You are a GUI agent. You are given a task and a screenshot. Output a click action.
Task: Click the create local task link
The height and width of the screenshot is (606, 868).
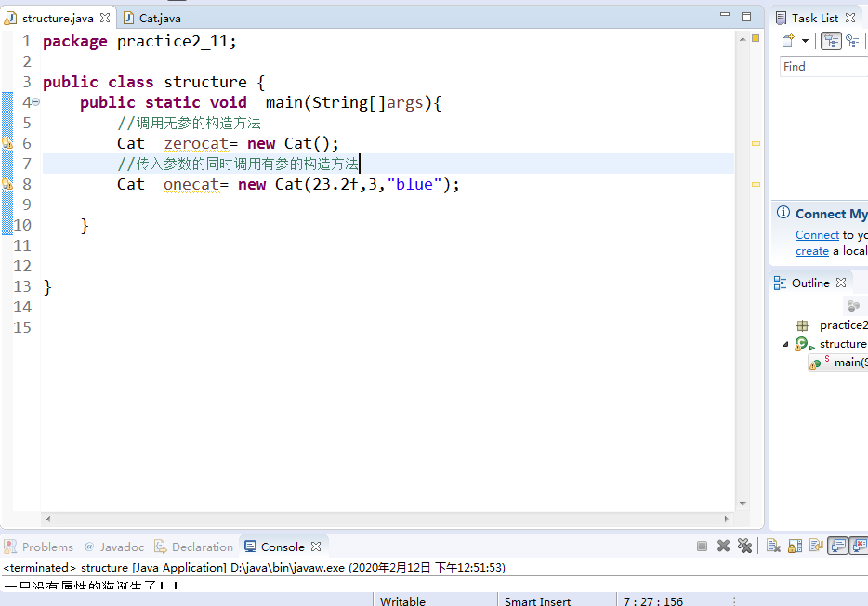click(x=812, y=251)
